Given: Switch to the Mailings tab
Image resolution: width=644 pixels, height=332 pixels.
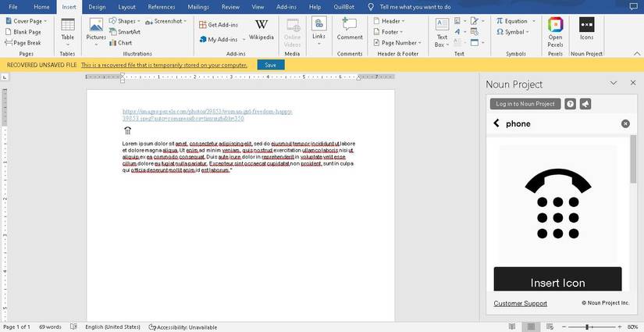Looking at the screenshot, I should [x=198, y=7].
